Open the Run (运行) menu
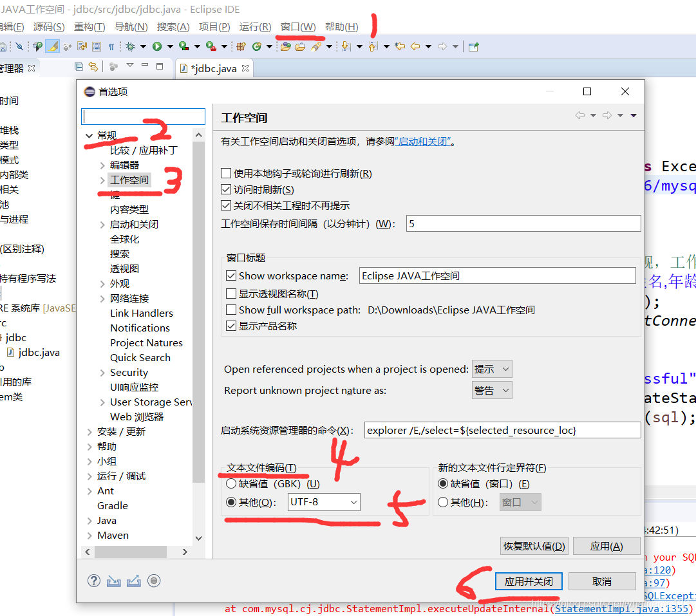The height and width of the screenshot is (616, 696). (255, 26)
